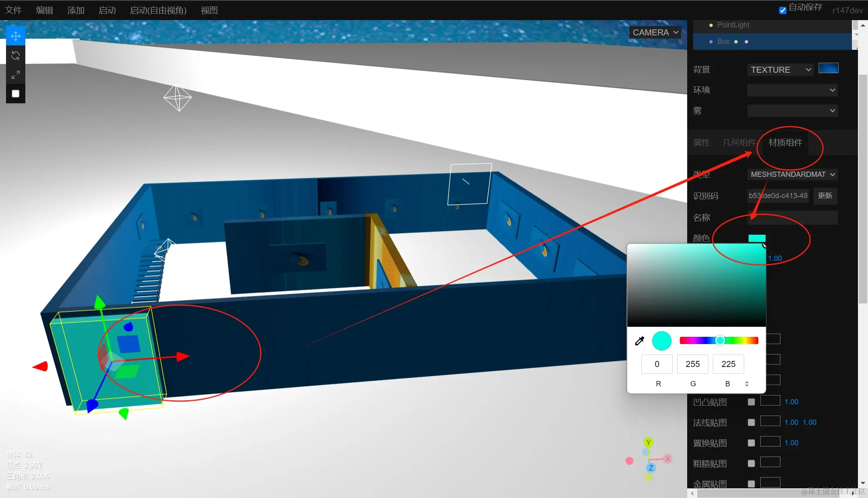This screenshot has width=868, height=498.
Task: Click the 更新 button next to 识别码
Action: point(825,196)
